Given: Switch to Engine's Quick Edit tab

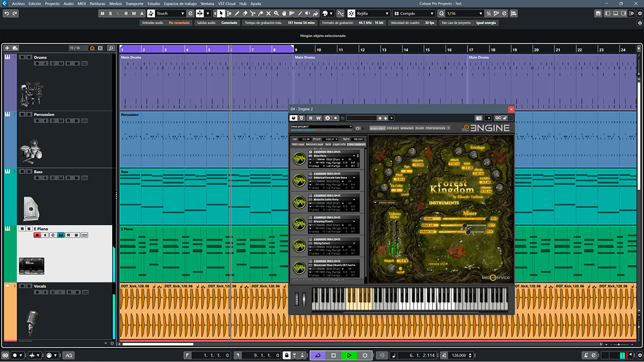Looking at the screenshot, I should click(377, 128).
